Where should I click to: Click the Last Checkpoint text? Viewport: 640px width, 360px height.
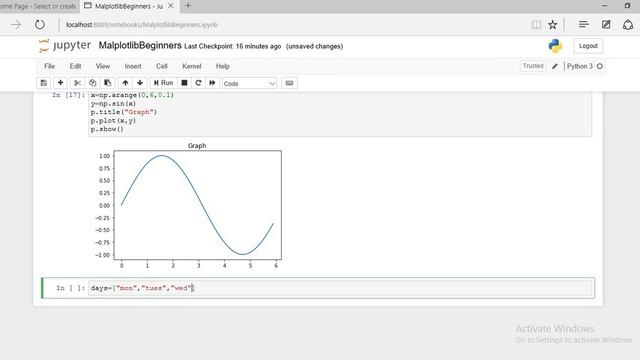click(233, 47)
